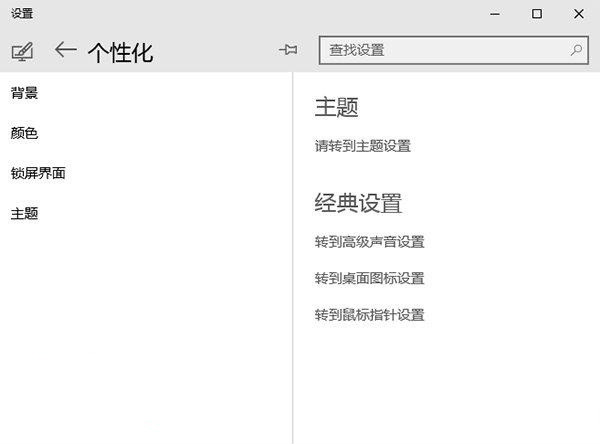Image resolution: width=600 pixels, height=444 pixels.
Task: Open the 转到高级声音设置 link
Action: tap(370, 242)
